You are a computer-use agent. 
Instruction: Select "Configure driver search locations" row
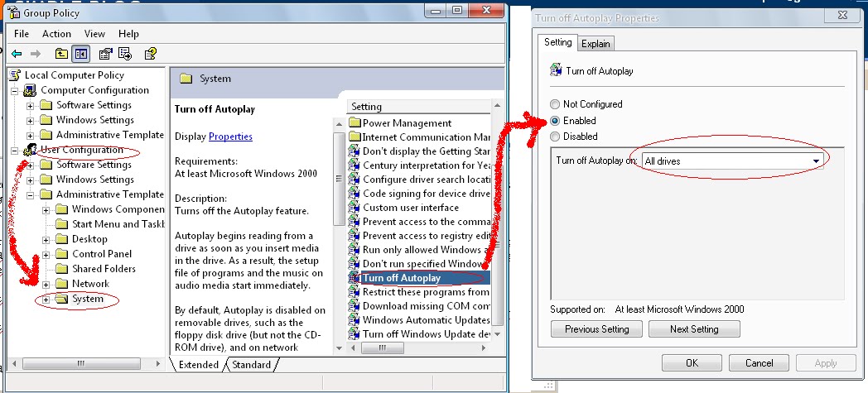click(x=419, y=179)
